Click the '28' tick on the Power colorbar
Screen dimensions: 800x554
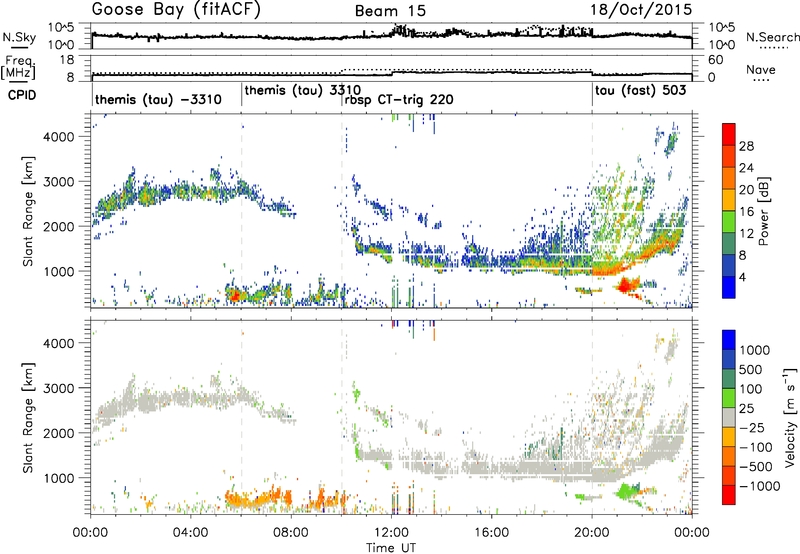[746, 146]
